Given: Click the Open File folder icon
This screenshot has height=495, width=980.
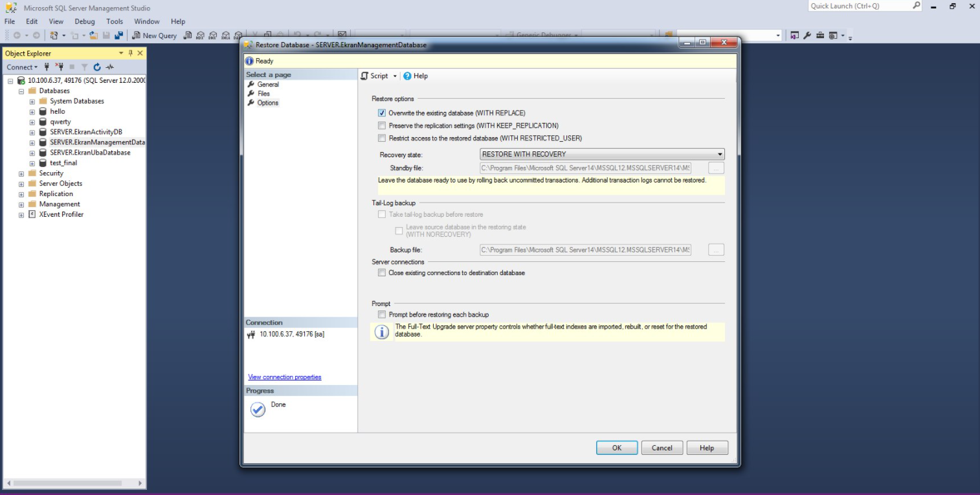Looking at the screenshot, I should point(94,36).
